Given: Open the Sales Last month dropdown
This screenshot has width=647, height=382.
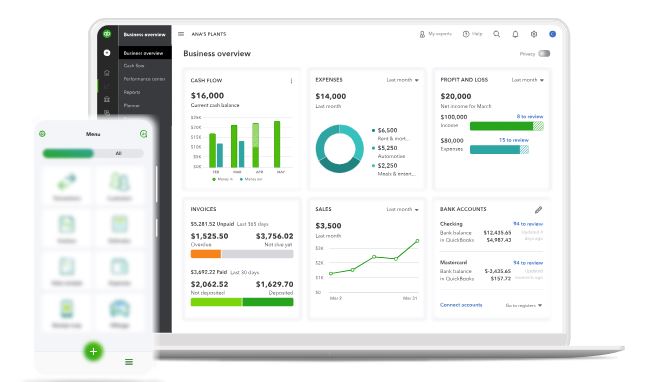Looking at the screenshot, I should [403, 210].
